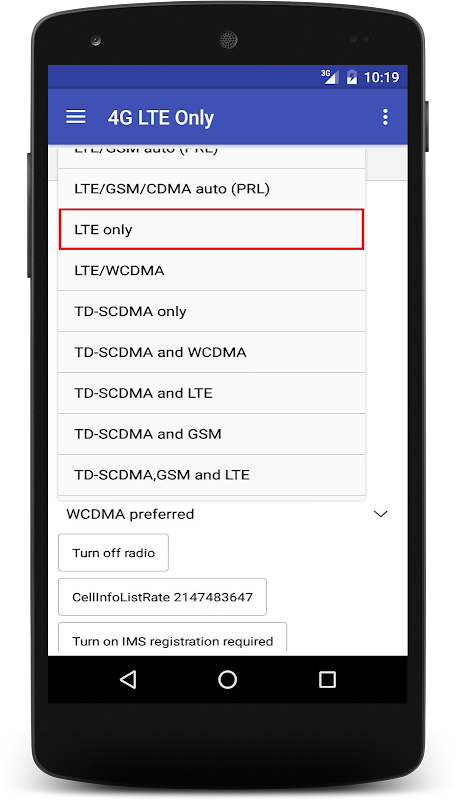Tap the 10:19 clock in status bar
The width and height of the screenshot is (456, 800).
tap(382, 77)
